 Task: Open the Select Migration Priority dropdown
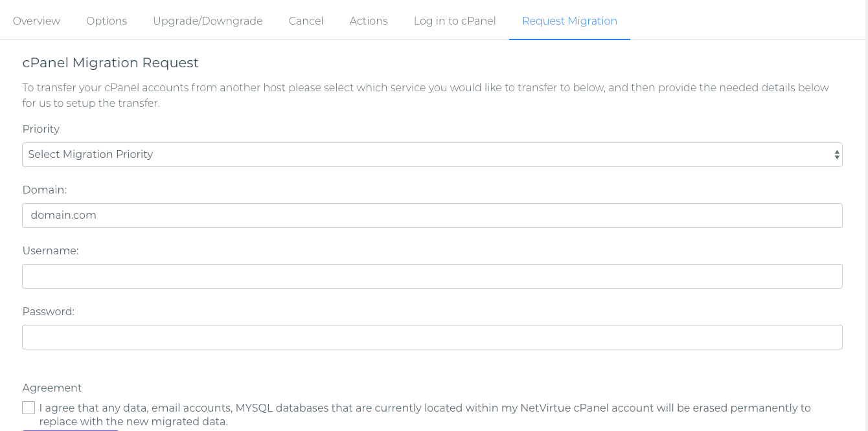point(432,155)
